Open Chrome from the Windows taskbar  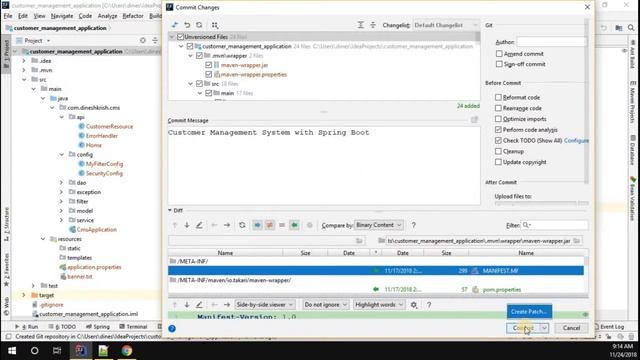click(127, 351)
